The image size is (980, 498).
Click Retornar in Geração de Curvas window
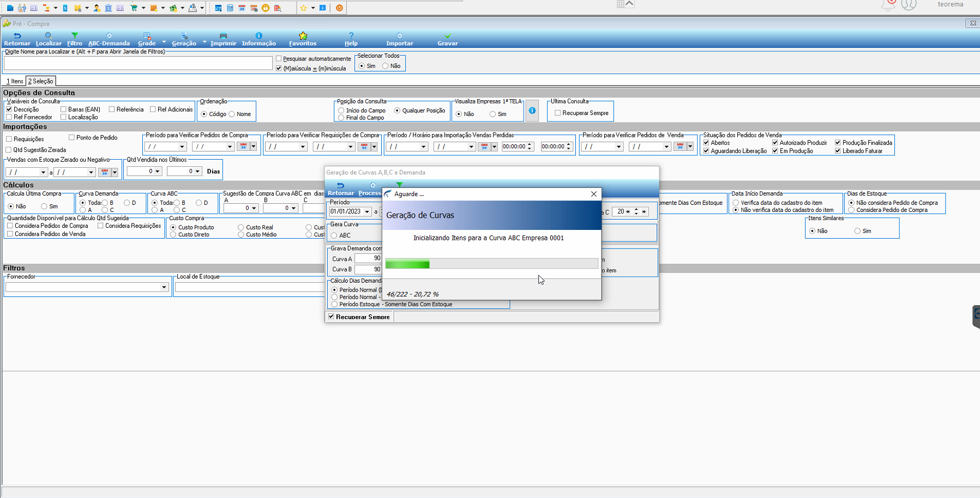(341, 189)
